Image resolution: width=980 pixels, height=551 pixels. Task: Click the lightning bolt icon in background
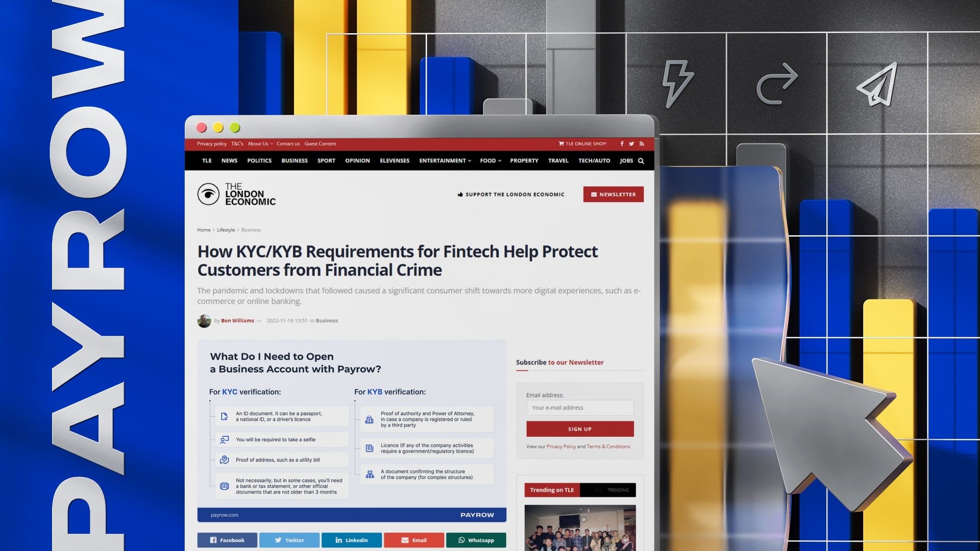[678, 83]
